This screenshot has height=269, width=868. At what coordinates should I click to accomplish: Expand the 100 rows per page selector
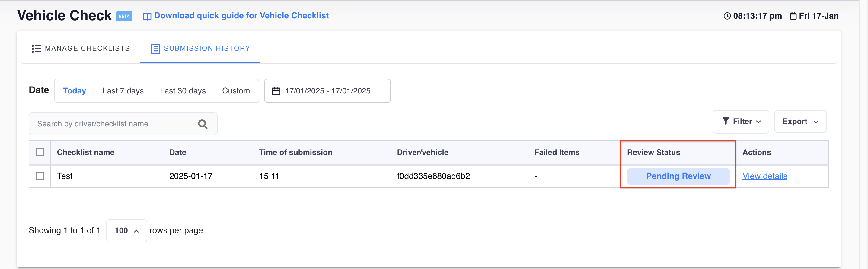(126, 231)
